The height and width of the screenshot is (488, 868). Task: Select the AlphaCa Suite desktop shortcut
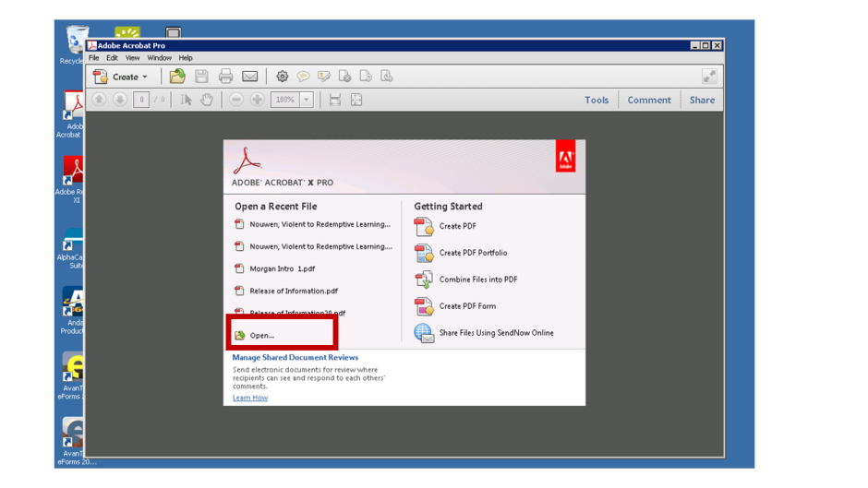click(70, 249)
